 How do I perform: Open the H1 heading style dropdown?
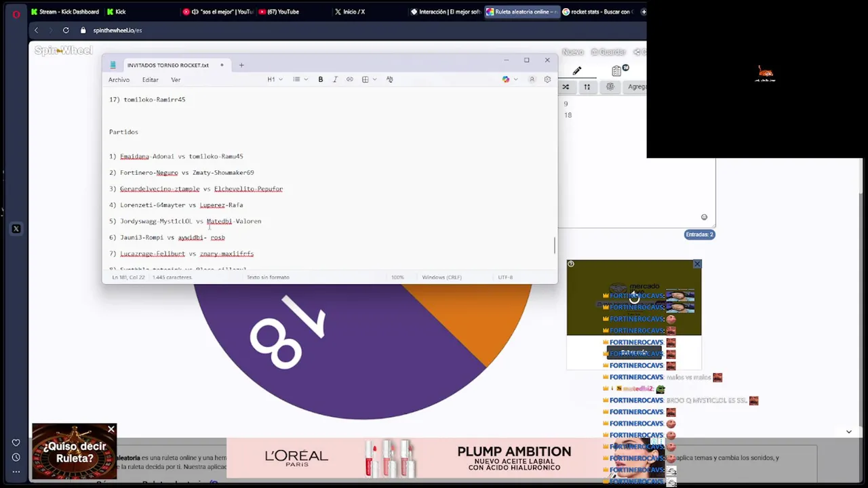[275, 79]
